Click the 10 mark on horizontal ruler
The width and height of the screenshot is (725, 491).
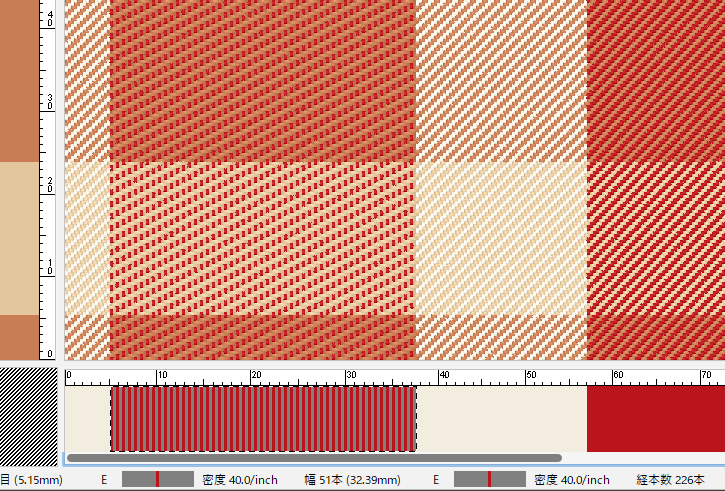pyautogui.click(x=163, y=374)
